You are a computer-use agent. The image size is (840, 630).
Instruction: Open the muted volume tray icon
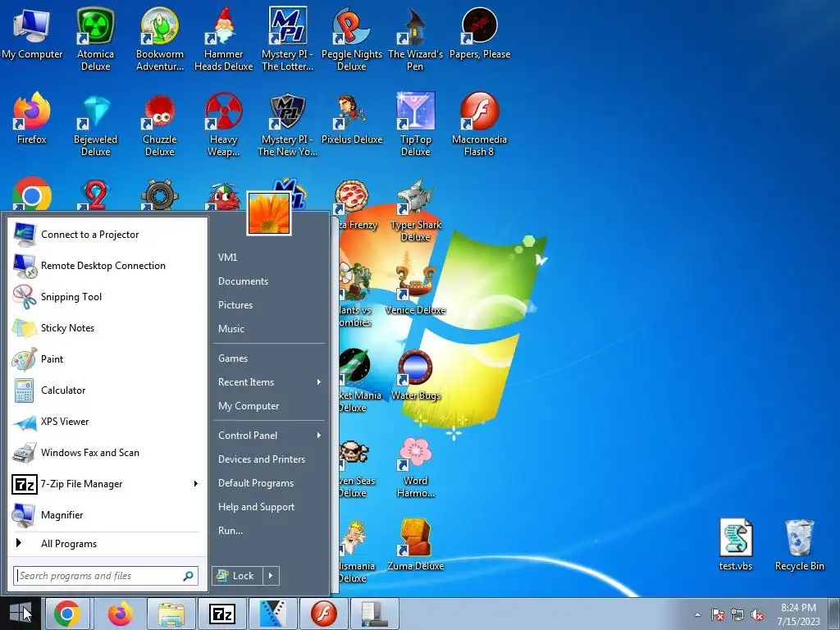point(757,615)
